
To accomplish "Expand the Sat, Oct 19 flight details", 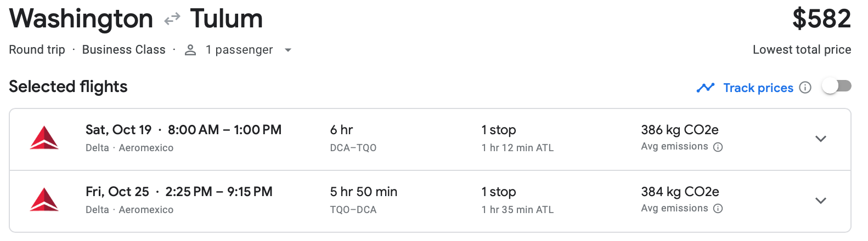I will coord(821,139).
